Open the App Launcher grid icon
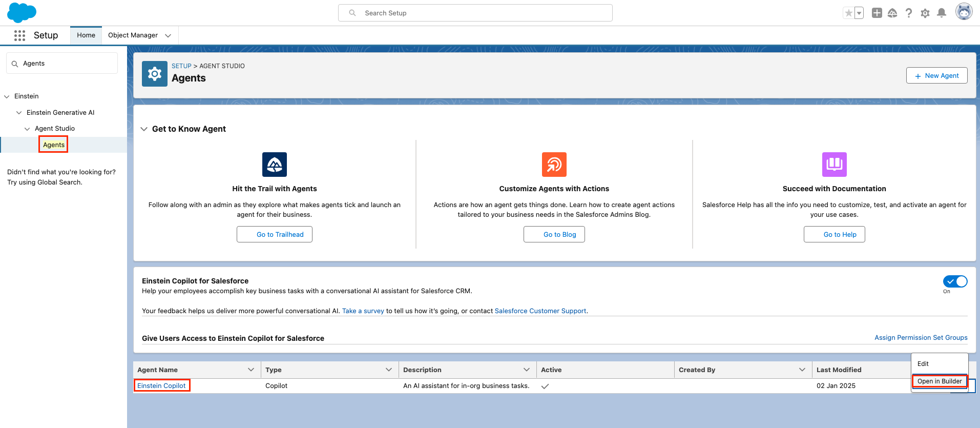 pos(19,35)
